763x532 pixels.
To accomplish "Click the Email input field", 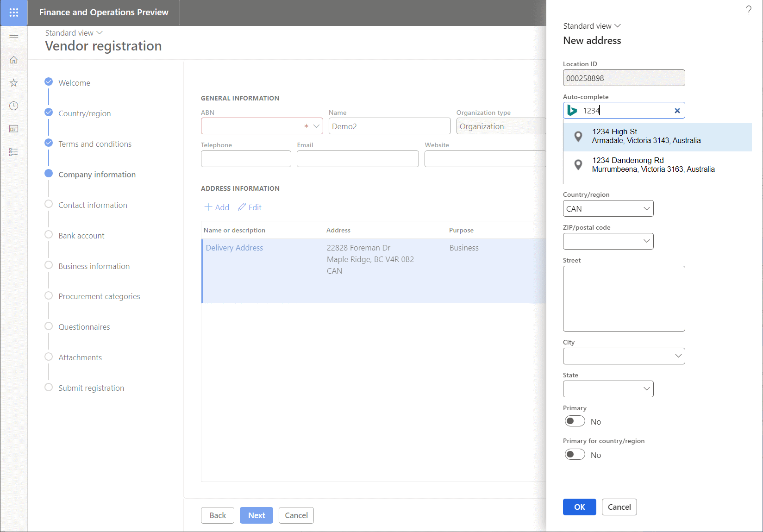I will (358, 159).
